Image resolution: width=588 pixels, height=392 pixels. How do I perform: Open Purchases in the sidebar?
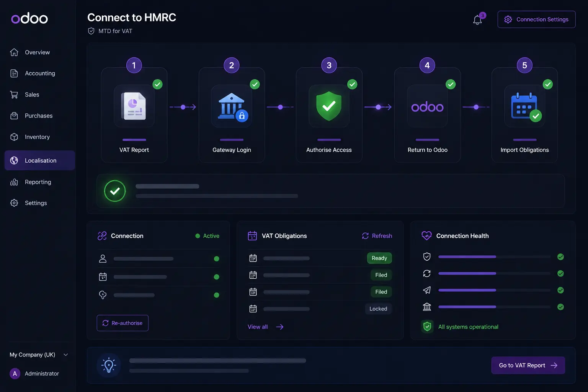(40, 116)
